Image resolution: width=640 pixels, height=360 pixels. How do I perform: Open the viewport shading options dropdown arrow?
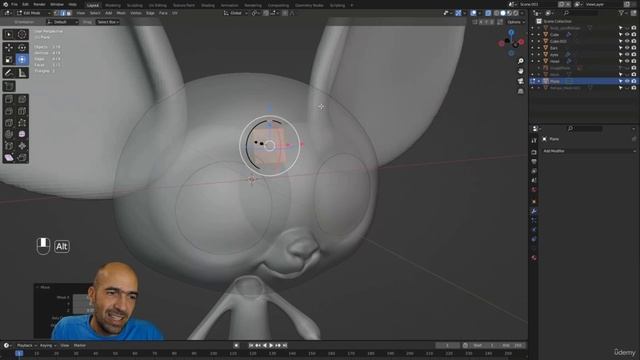coord(522,13)
